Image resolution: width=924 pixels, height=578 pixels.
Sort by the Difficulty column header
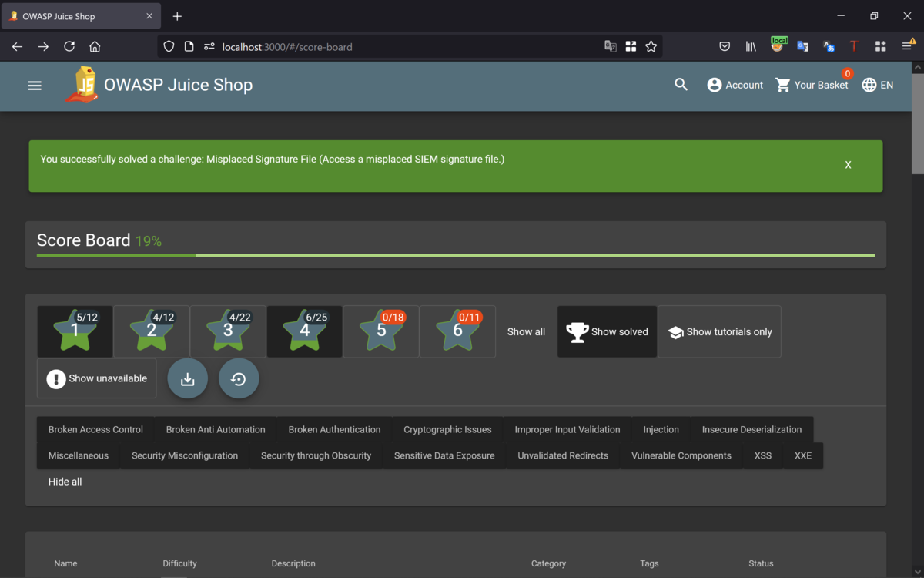(180, 563)
